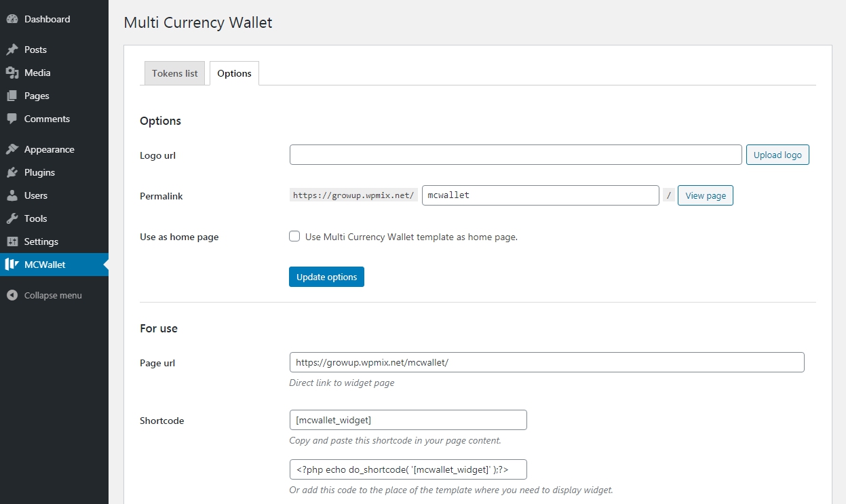Click the MCWallet icon in sidebar
This screenshot has width=846, height=504.
tap(12, 265)
